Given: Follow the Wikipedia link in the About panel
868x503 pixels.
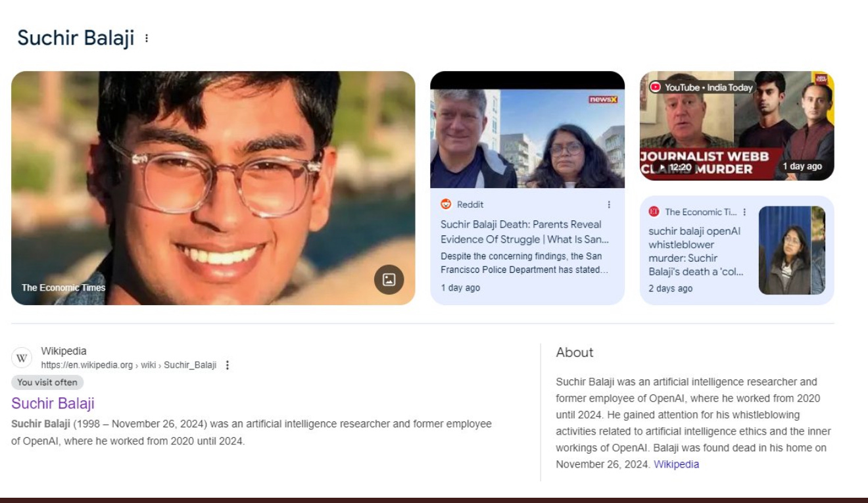Looking at the screenshot, I should [x=676, y=464].
